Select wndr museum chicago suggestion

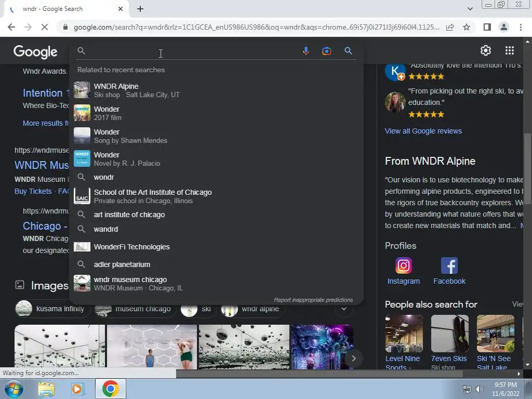pyautogui.click(x=217, y=284)
